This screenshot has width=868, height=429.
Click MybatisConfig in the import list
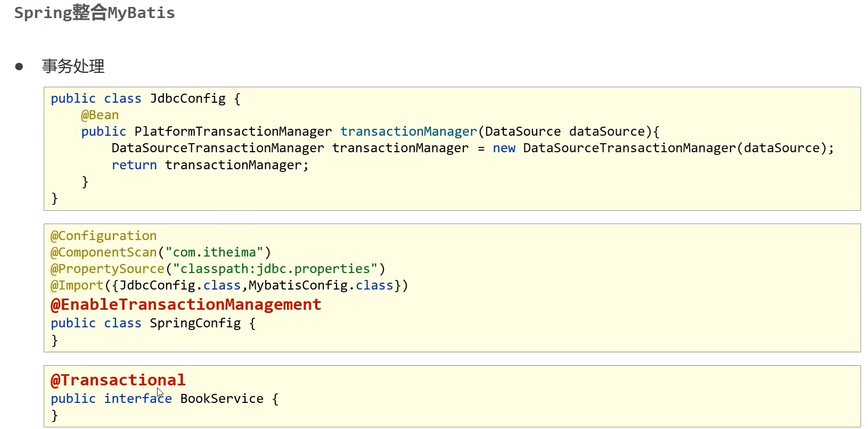coord(298,285)
